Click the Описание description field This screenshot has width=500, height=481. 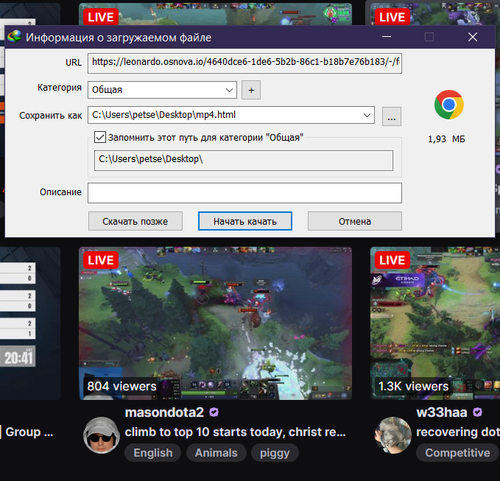pyautogui.click(x=245, y=193)
